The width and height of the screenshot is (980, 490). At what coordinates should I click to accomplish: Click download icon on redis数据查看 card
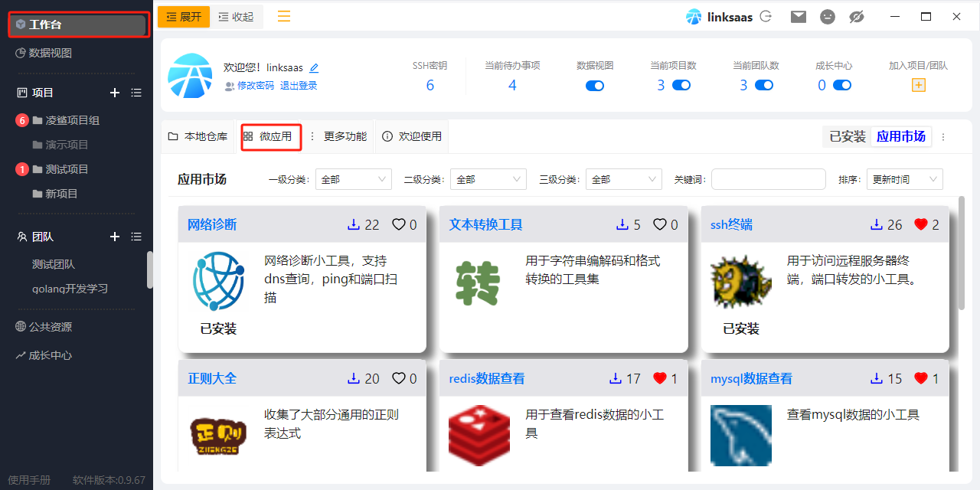tap(615, 378)
